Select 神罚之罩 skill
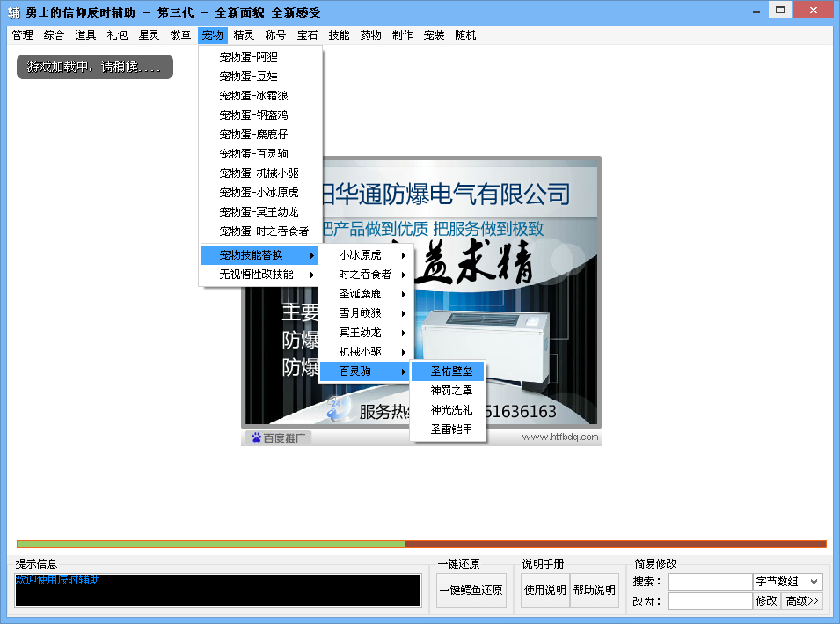 pyautogui.click(x=448, y=390)
